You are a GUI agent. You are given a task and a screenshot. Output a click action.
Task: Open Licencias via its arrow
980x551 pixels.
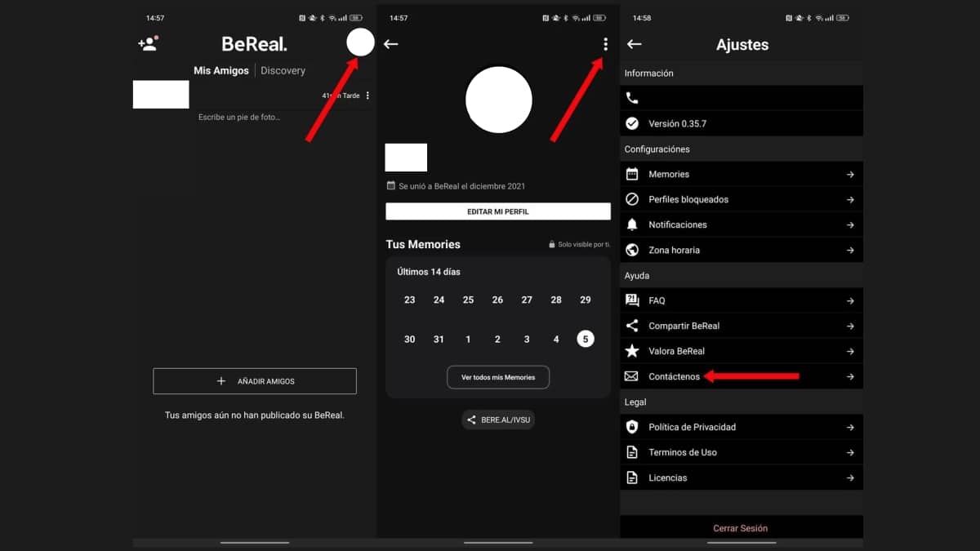[x=850, y=478]
